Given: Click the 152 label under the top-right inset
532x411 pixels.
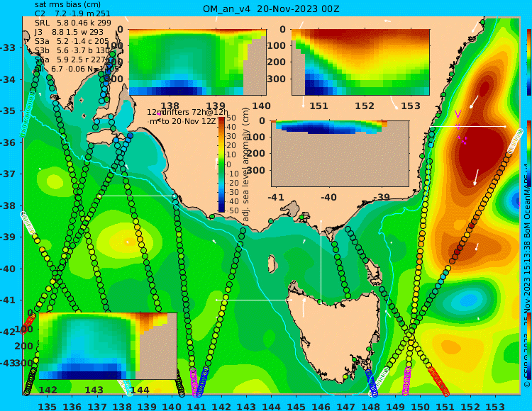Looking at the screenshot, I should click(365, 106).
